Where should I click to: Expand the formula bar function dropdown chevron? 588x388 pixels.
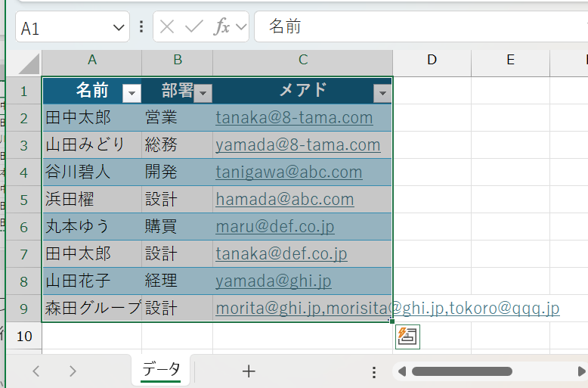pyautogui.click(x=241, y=27)
